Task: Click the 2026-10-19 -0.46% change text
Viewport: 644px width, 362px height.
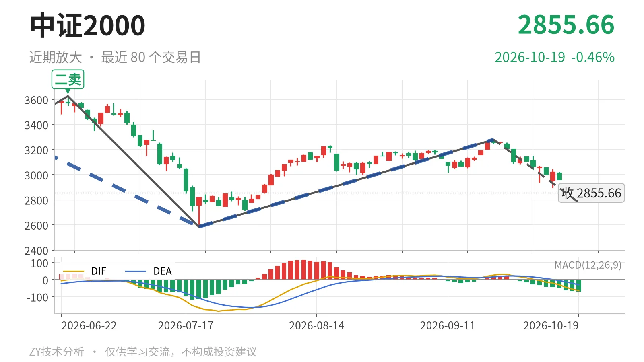Action: click(x=554, y=57)
